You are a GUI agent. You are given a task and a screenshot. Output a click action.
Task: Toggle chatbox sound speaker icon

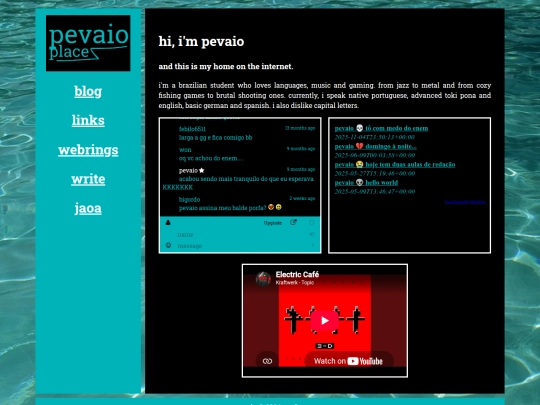coord(311,234)
